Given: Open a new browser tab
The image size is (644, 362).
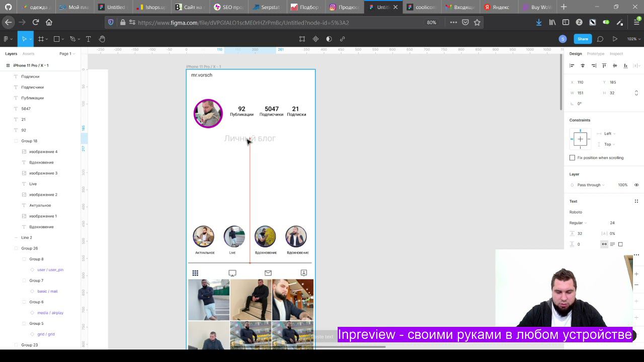Looking at the screenshot, I should 563,7.
